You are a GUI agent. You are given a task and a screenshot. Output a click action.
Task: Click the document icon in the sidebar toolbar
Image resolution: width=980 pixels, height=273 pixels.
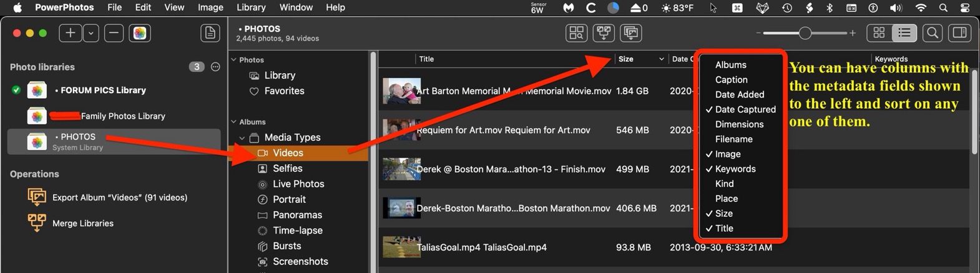tap(210, 33)
